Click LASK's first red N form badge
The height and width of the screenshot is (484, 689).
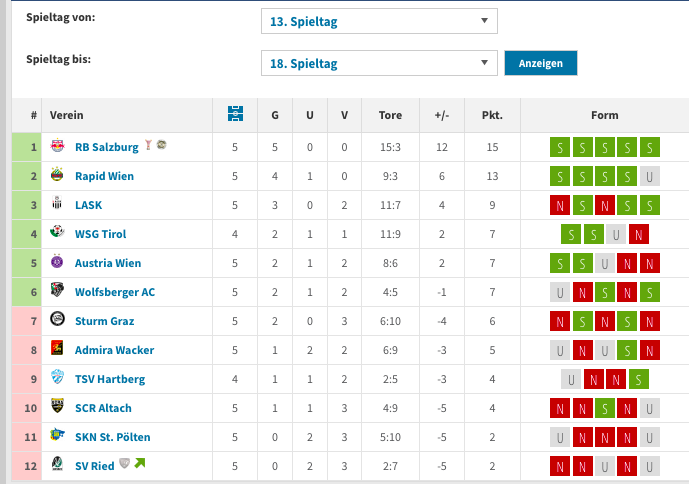(560, 205)
